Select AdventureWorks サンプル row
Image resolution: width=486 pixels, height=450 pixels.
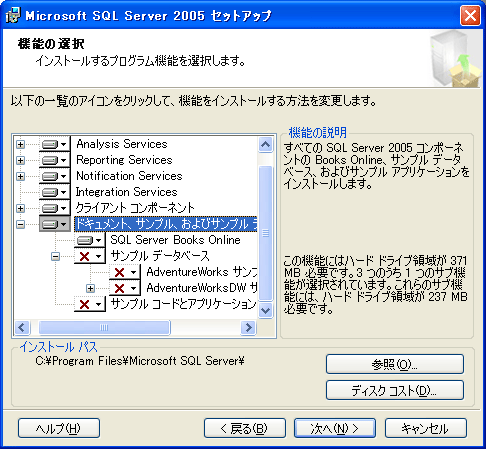[202, 272]
